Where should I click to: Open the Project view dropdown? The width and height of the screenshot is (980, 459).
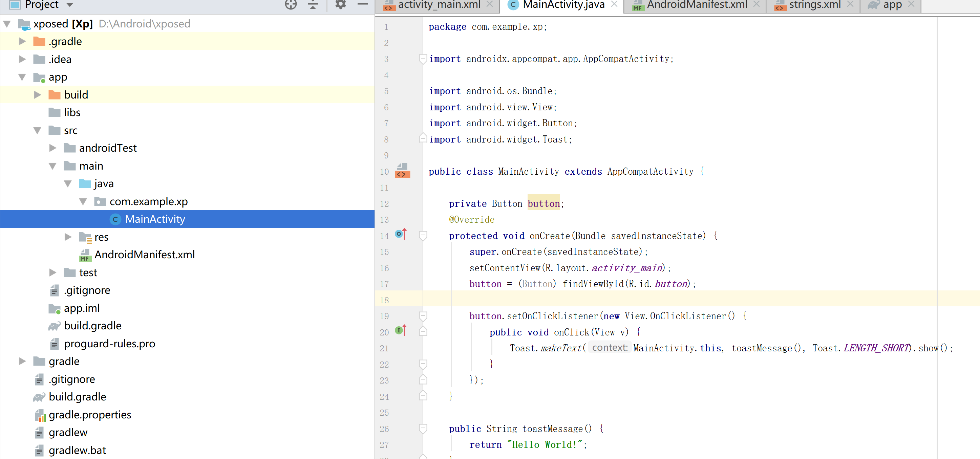(x=70, y=5)
